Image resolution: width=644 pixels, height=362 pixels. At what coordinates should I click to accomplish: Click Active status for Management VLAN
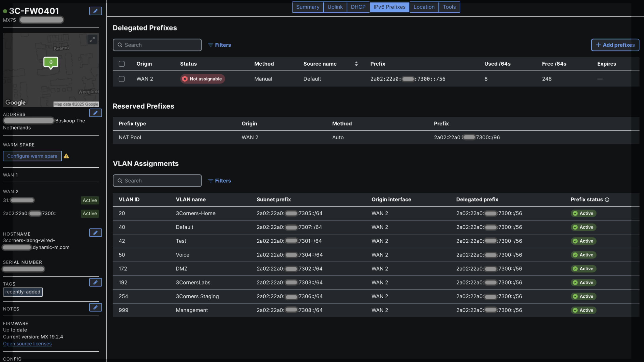(583, 310)
